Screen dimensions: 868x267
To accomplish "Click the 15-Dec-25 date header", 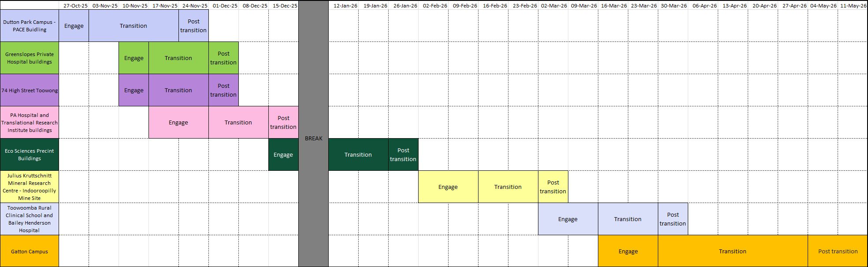I will [285, 6].
